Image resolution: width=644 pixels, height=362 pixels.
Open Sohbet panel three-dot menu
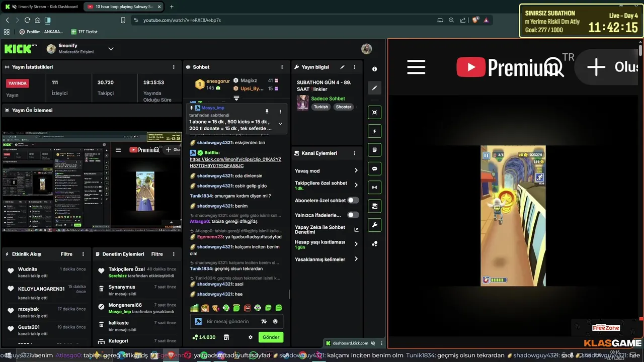point(282,67)
